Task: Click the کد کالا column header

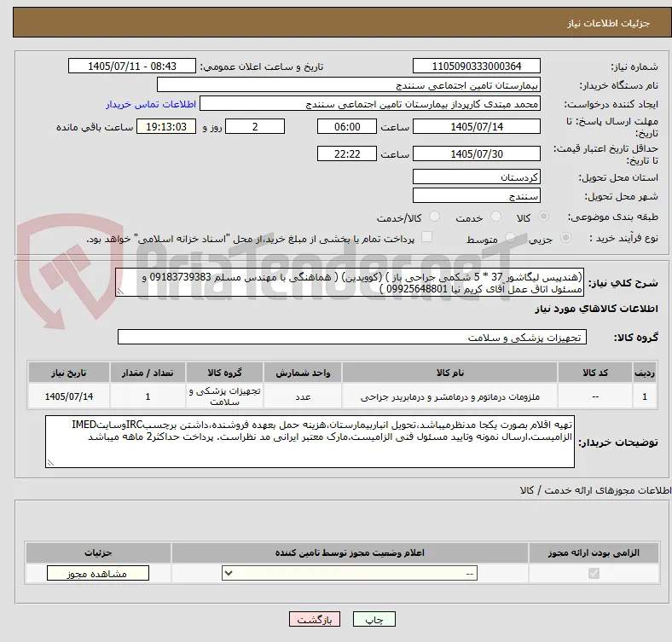Action: 595,373
